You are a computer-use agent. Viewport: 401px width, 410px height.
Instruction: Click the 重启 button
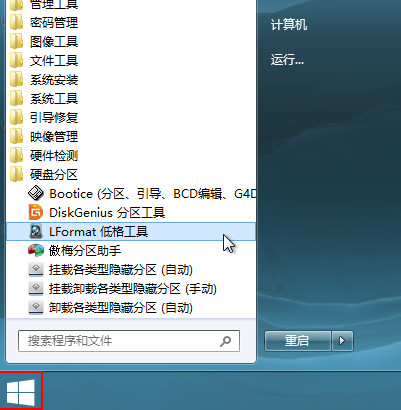[298, 341]
